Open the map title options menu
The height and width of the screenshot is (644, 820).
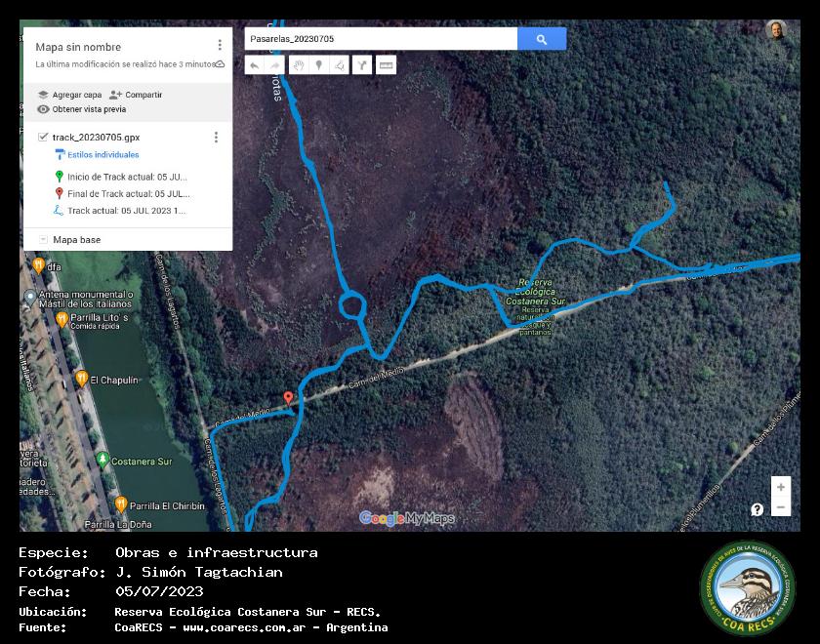click(220, 45)
